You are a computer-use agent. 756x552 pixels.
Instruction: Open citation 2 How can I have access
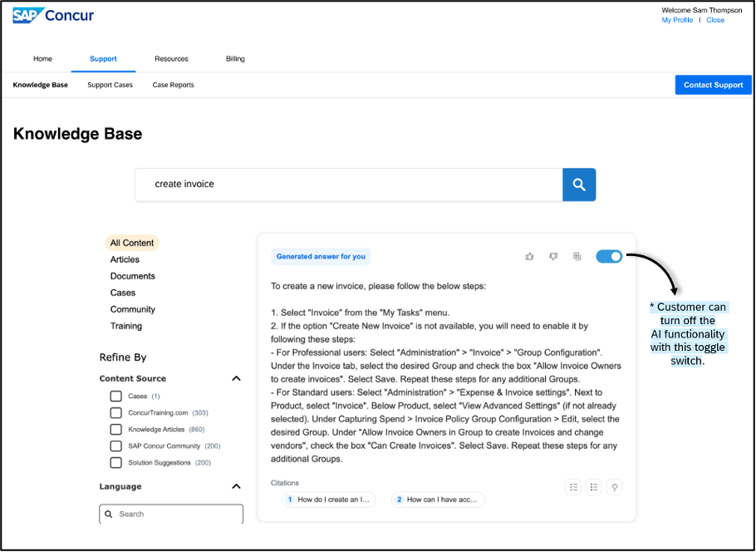click(438, 500)
